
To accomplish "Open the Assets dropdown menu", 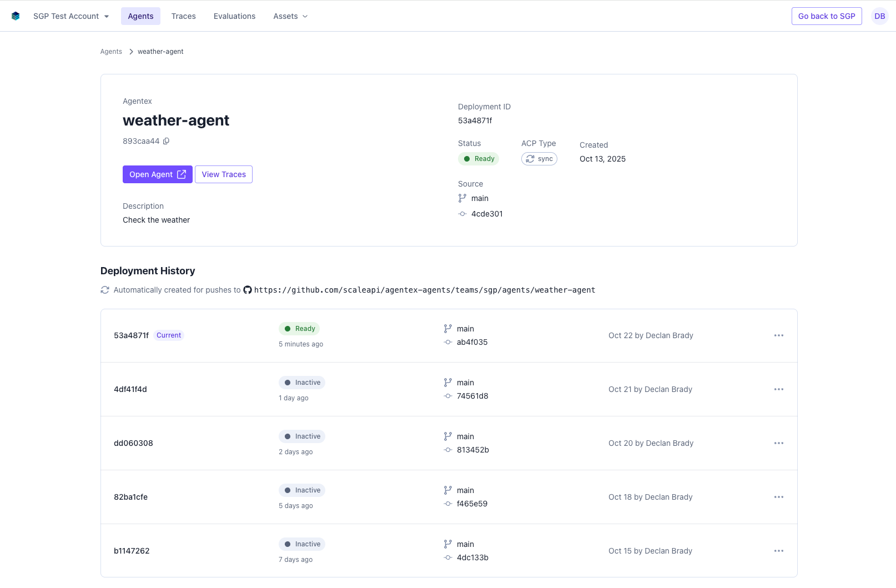I will [289, 16].
